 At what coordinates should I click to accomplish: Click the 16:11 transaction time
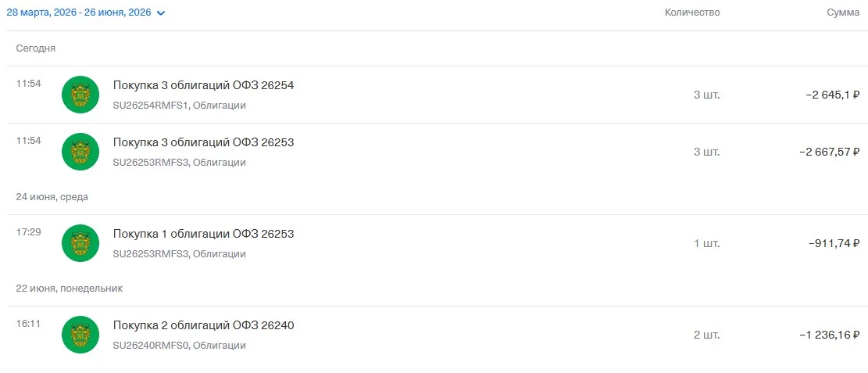click(28, 324)
